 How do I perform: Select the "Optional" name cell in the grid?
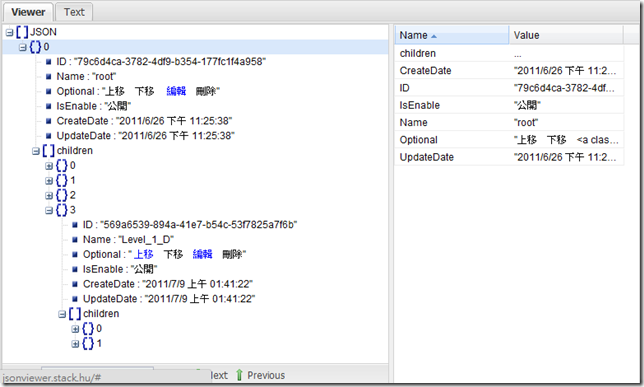(x=452, y=140)
